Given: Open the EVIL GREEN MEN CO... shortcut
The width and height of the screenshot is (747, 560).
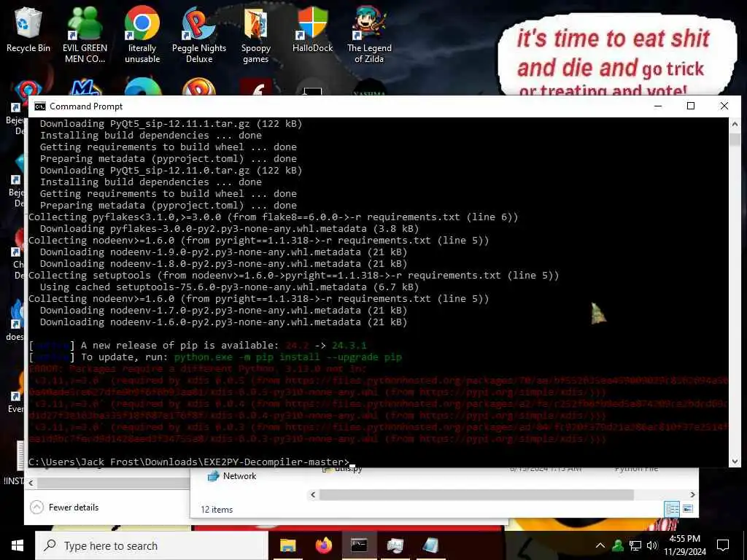Looking at the screenshot, I should coord(85,34).
